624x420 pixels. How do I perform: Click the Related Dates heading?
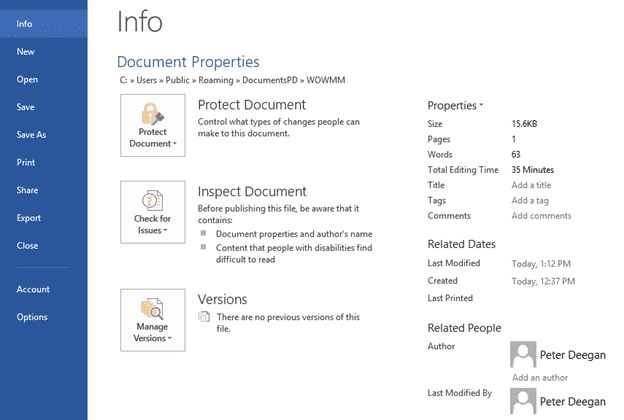point(461,244)
